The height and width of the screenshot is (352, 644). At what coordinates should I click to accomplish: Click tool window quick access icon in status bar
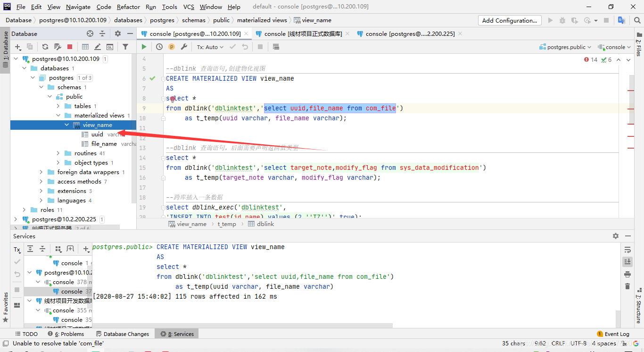pyautogui.click(x=5, y=344)
